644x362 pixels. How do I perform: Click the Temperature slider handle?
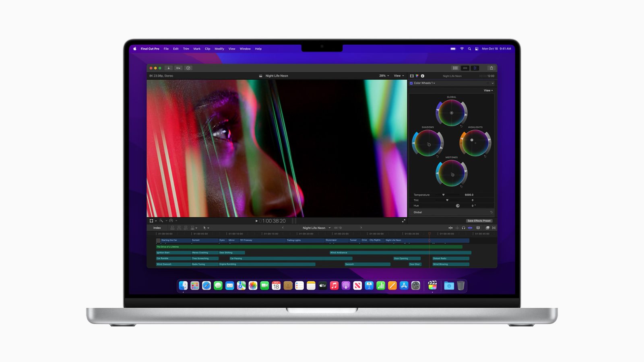444,195
